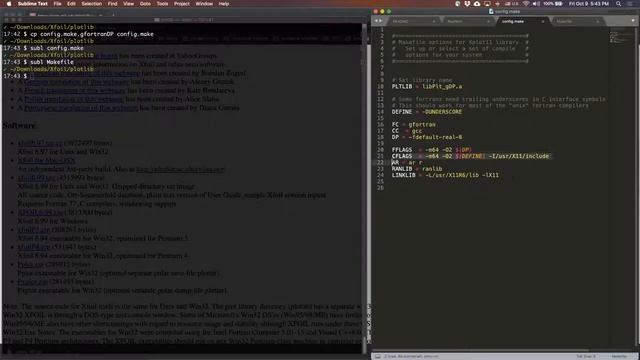This screenshot has width=640, height=360.
Task: Open the Selection menu
Action: click(x=91, y=4)
